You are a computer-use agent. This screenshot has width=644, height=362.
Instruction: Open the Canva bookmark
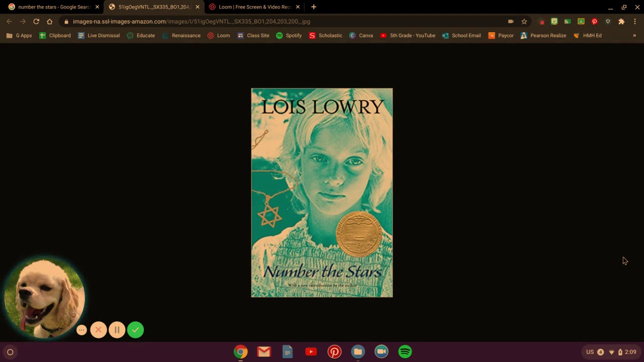click(x=361, y=36)
